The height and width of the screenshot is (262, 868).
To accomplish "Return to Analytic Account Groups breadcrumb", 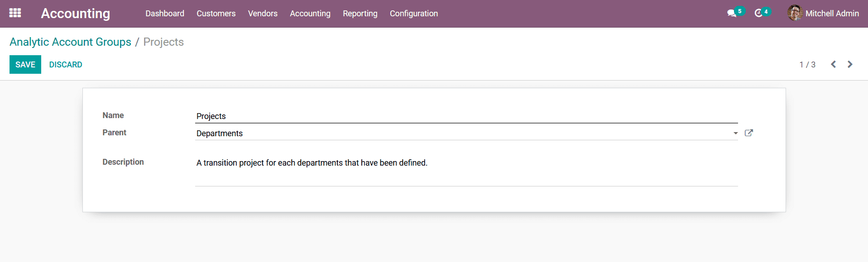I will [71, 42].
